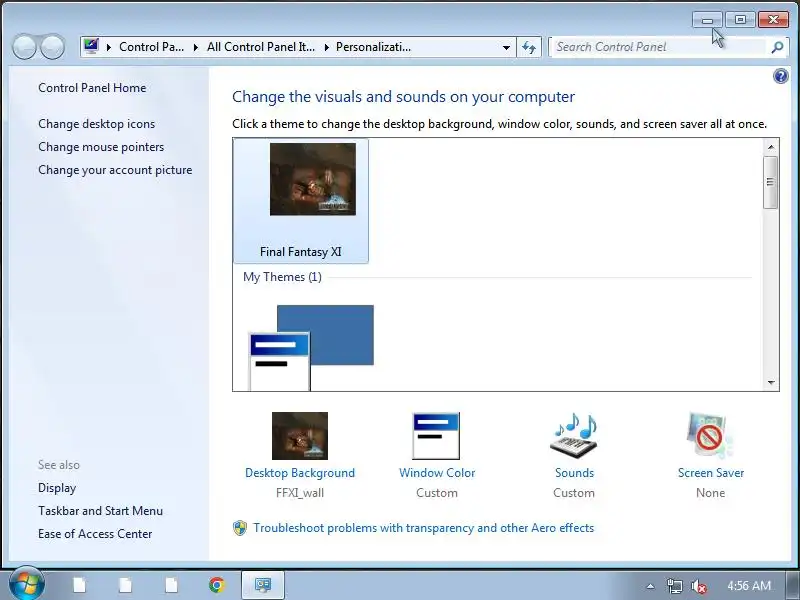
Task: Click the Personalization taskbar button
Action: (262, 585)
